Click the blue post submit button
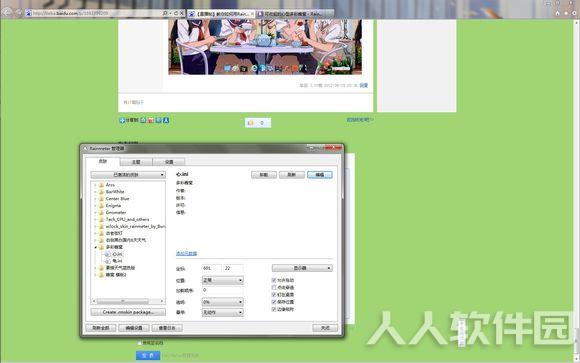Screen dimensions: 580x363 [148, 355]
